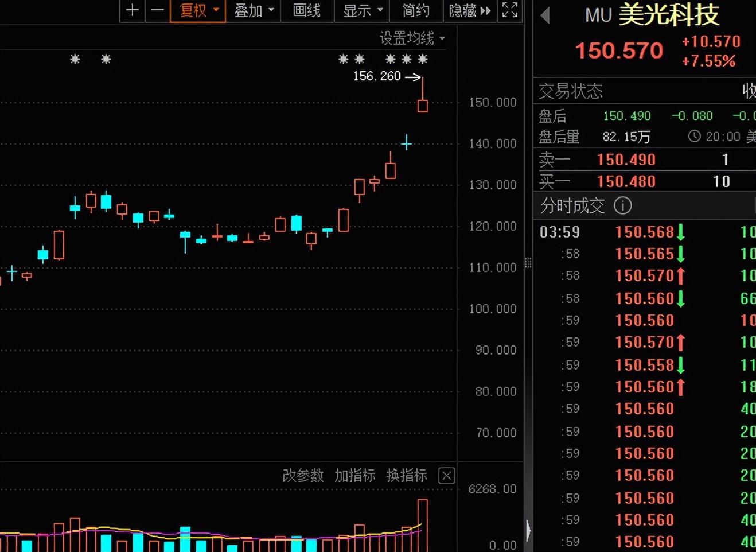Viewport: 756px width, 552px height.
Task: Click 隐藏 to hide side panel
Action: coord(470,10)
